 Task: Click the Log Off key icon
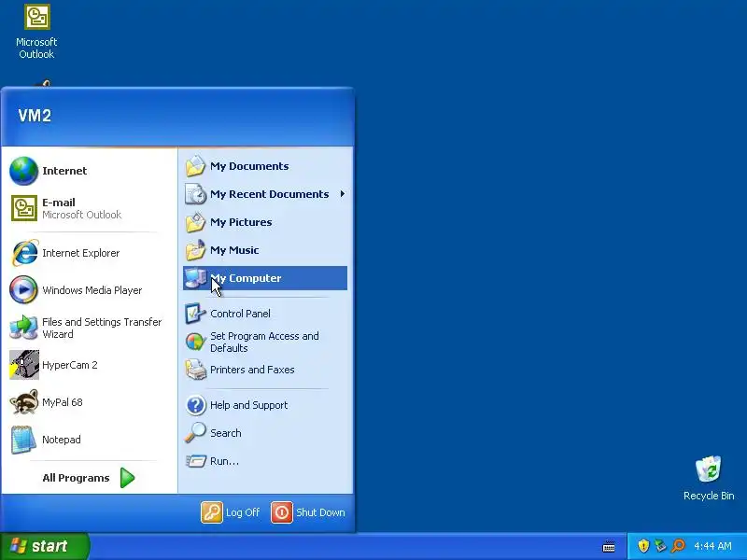click(212, 512)
